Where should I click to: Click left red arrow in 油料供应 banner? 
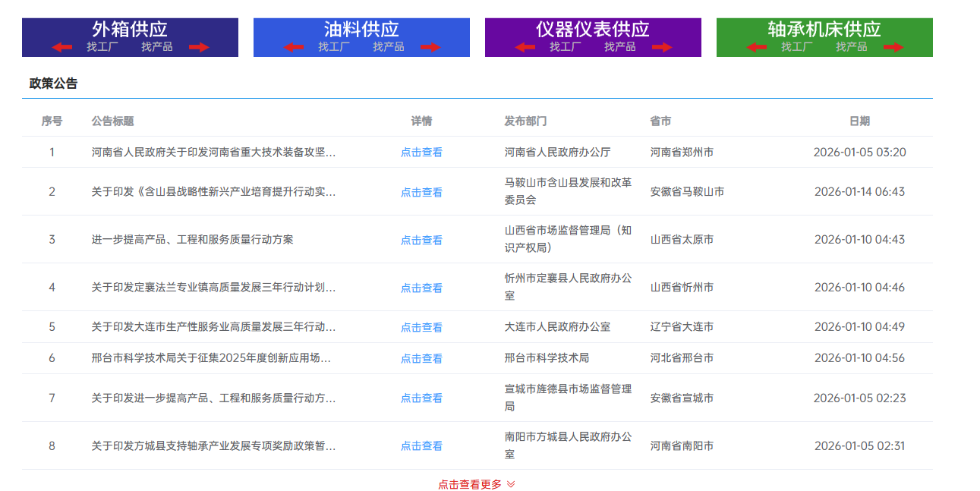(293, 47)
